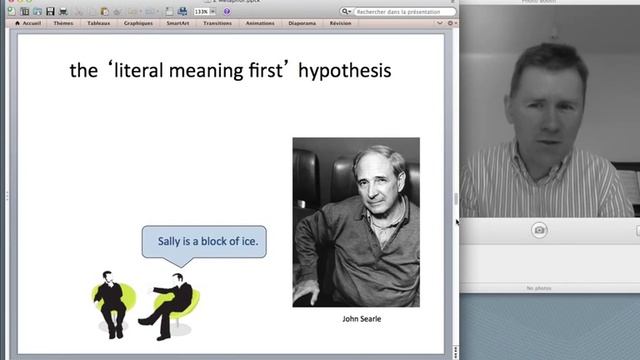Open the Tableaux ribbon tab
Viewport: 640px width, 360px height.
pos(98,23)
